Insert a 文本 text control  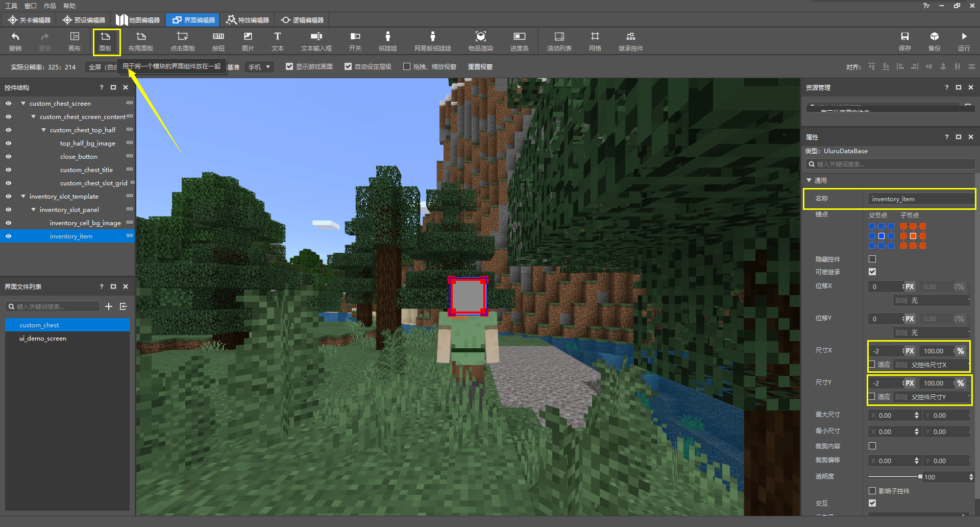(278, 41)
